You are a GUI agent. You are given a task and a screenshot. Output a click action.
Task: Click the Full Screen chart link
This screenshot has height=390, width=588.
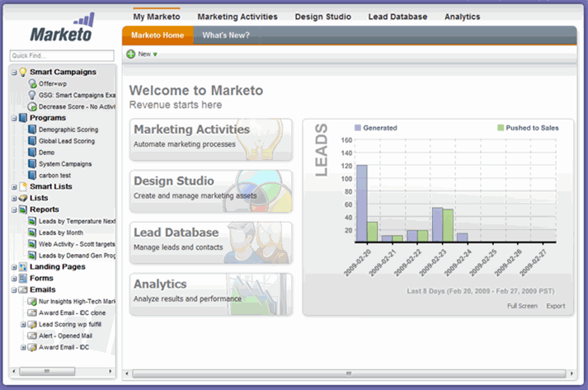click(x=522, y=306)
